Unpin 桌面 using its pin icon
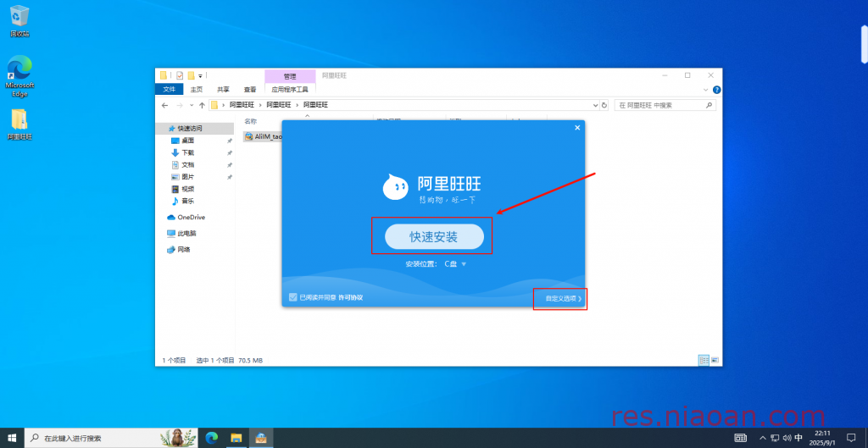868x448 pixels. (x=230, y=141)
